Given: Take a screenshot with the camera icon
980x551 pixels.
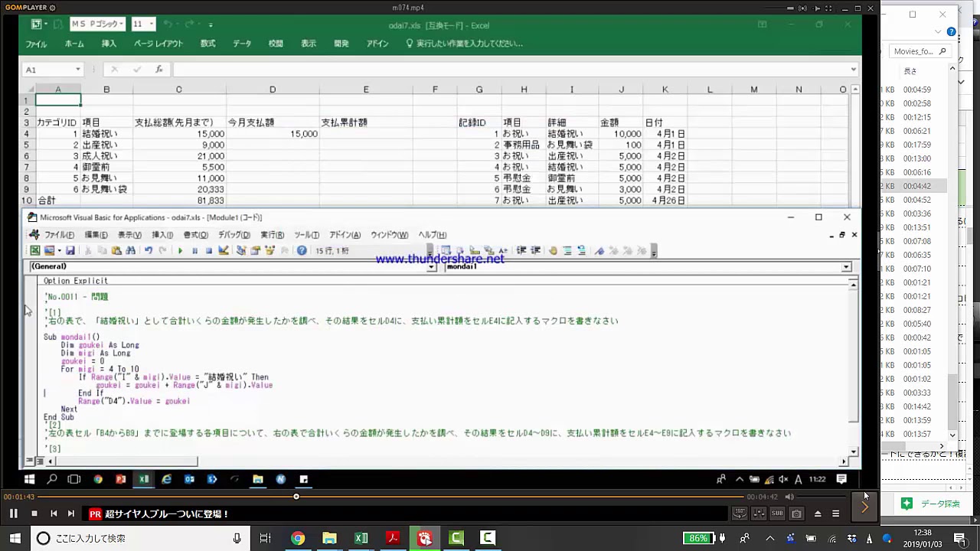Looking at the screenshot, I should coord(796,514).
